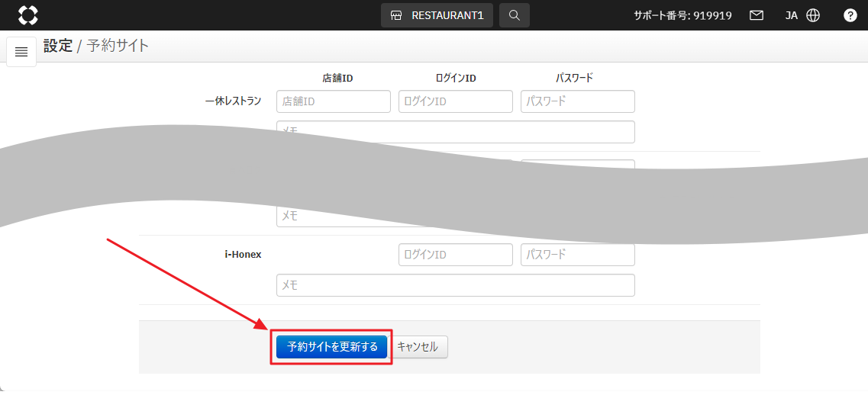The image size is (868, 395).
Task: Click the help question mark icon
Action: coord(850,15)
